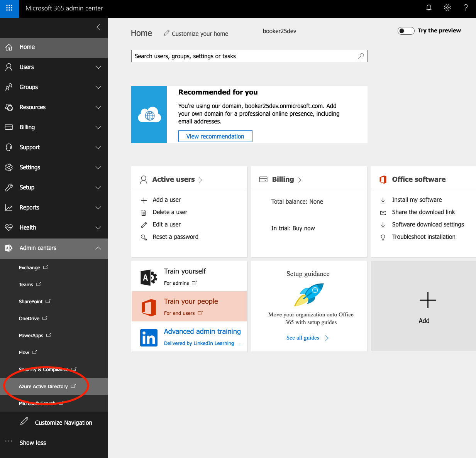Viewport: 476px width, 458px height.
Task: Click the help question mark icon
Action: (466, 7)
